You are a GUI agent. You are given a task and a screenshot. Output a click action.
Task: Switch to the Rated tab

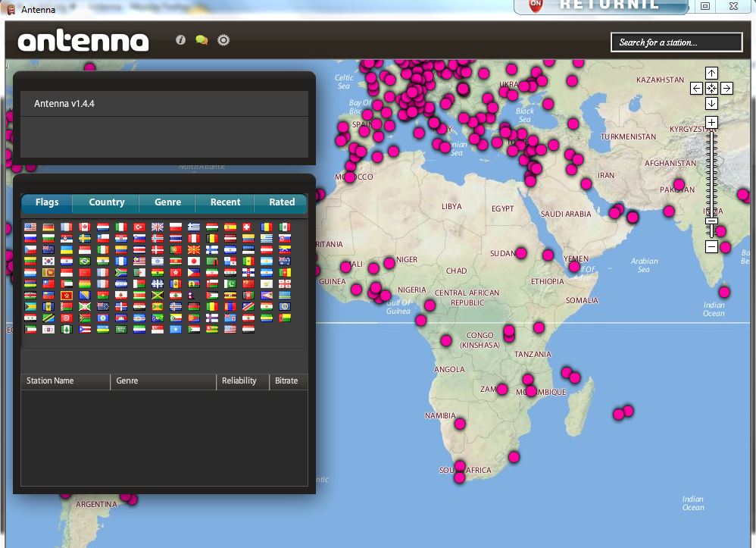pos(282,202)
